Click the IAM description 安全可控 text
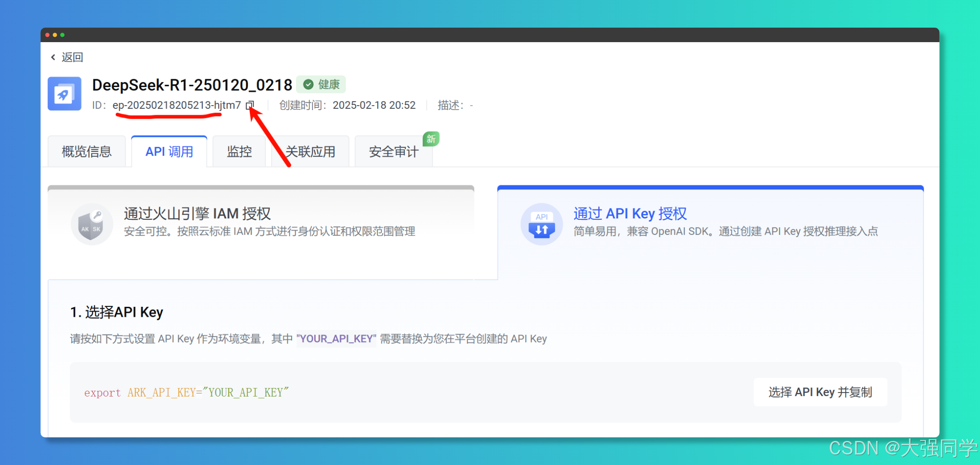This screenshot has width=980, height=465. coord(269,232)
